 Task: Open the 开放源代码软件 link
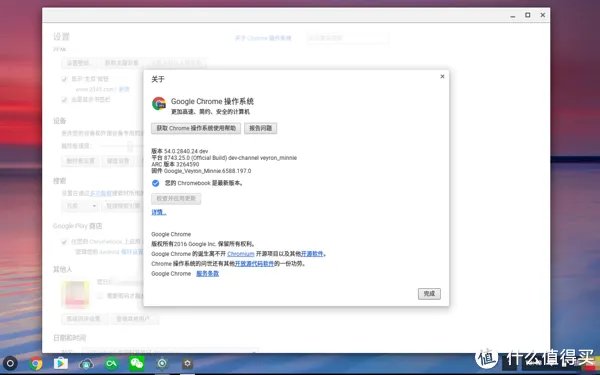tap(254, 264)
